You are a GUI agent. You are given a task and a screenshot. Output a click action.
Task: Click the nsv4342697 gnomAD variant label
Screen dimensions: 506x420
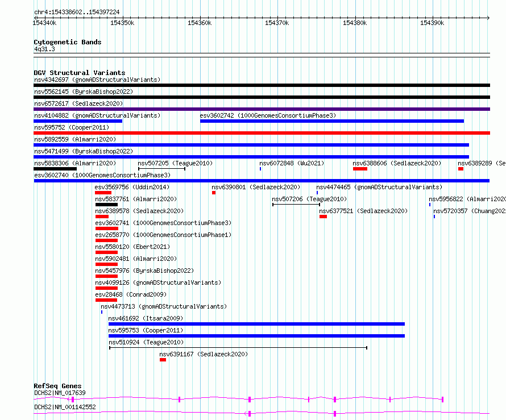pos(97,80)
